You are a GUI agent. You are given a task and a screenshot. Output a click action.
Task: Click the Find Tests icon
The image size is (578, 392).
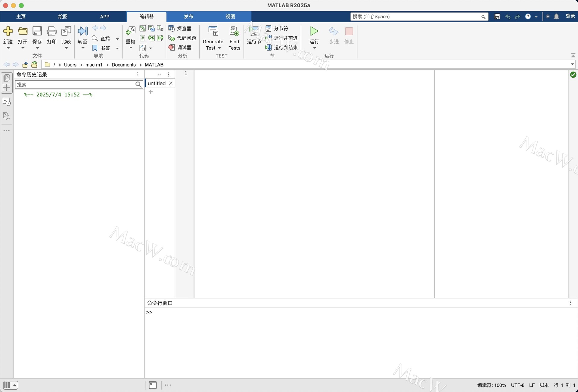(x=234, y=31)
